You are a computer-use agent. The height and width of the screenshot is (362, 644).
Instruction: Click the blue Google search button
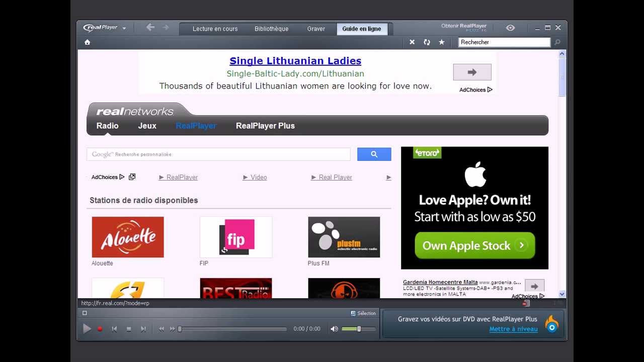coord(374,154)
